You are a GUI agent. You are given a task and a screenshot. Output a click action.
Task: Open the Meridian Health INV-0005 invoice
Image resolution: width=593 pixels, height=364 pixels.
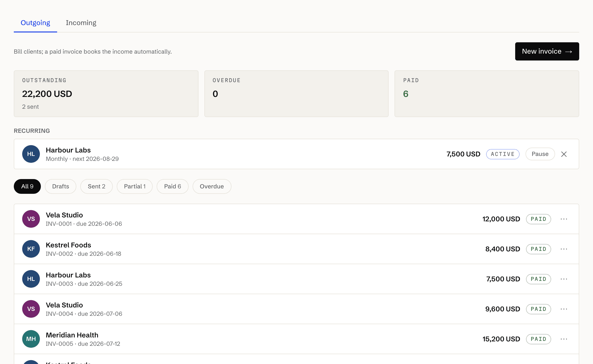[x=296, y=339]
